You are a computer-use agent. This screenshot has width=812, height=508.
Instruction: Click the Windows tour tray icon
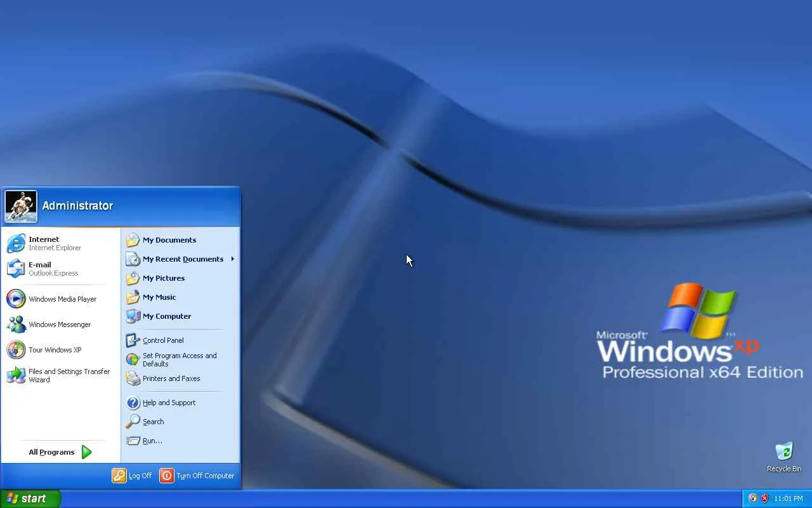click(x=753, y=498)
